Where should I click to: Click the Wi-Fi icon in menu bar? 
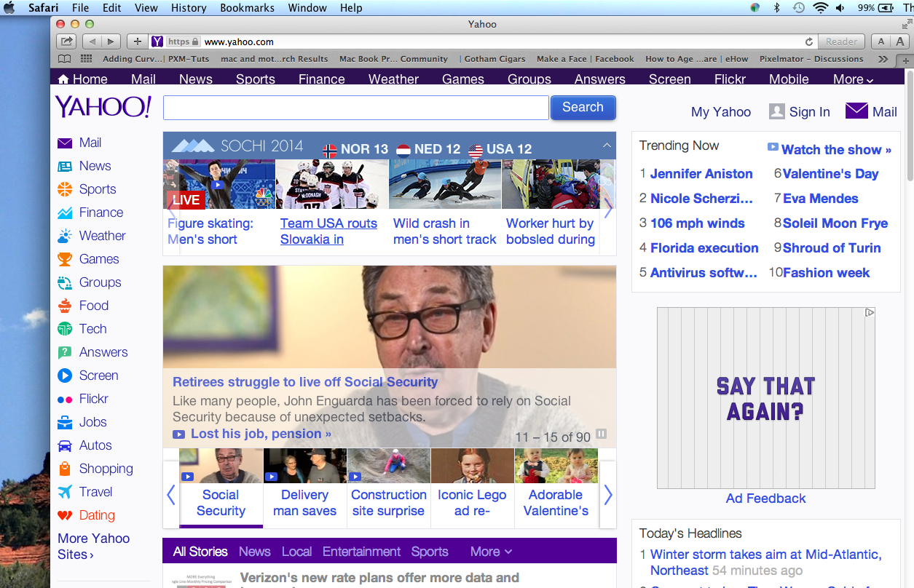(821, 8)
